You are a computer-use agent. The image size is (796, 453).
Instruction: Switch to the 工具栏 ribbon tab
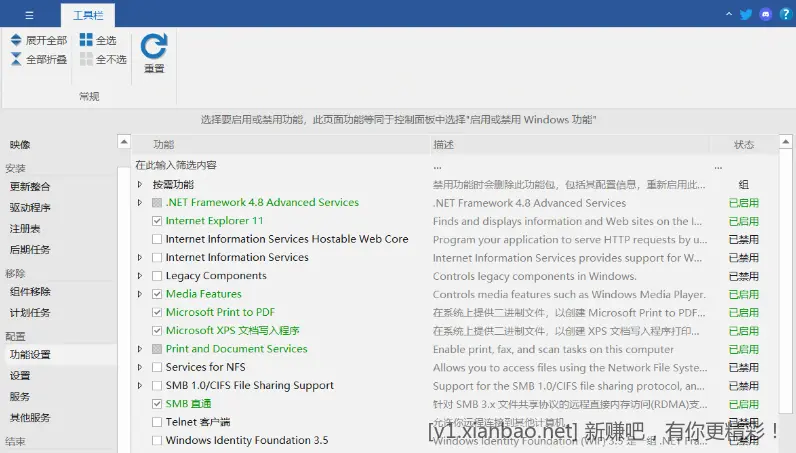tap(88, 16)
